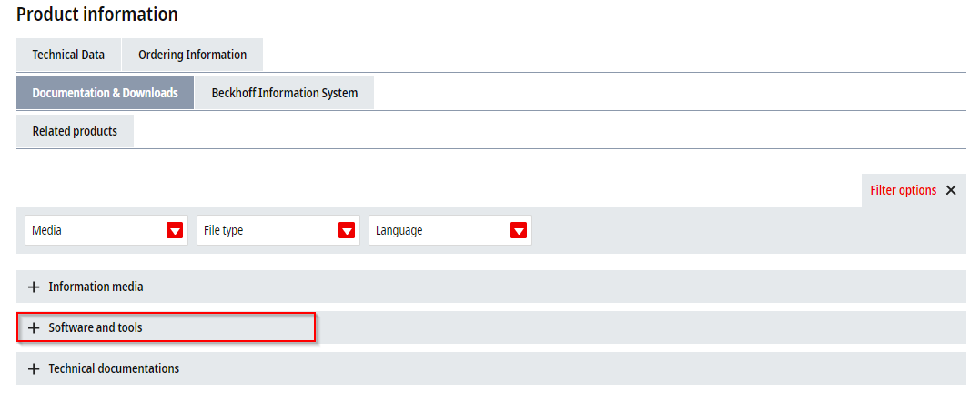980x403 pixels.
Task: Open the Media filter dropdown
Action: tap(106, 230)
